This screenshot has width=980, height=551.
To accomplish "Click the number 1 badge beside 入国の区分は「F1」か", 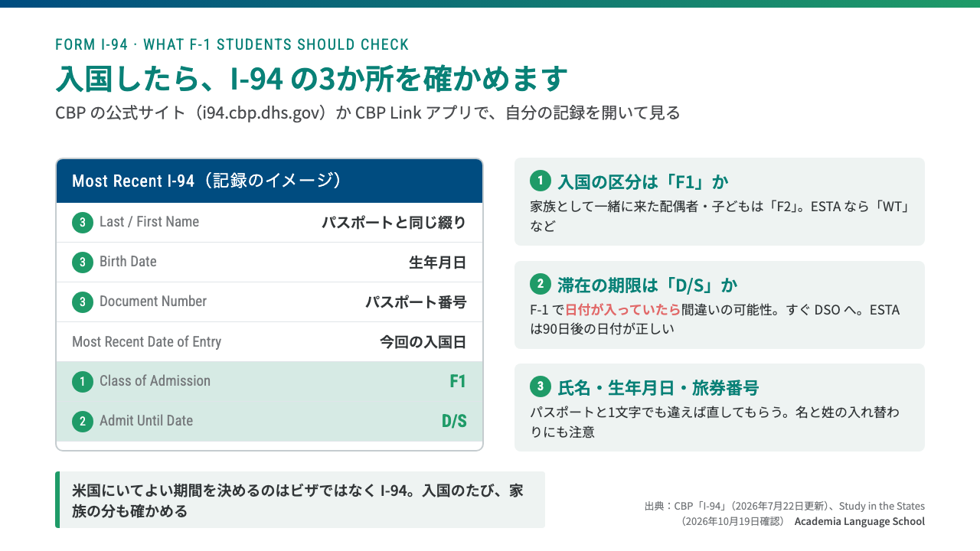I will (541, 181).
